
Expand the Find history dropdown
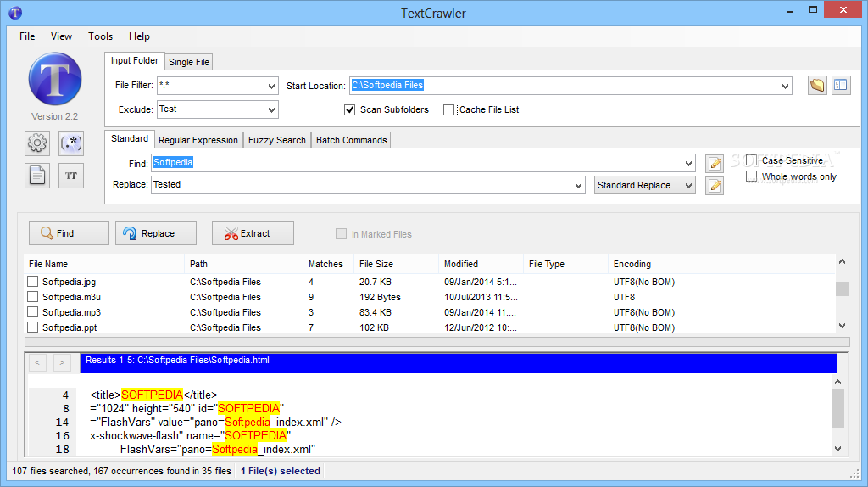point(688,164)
